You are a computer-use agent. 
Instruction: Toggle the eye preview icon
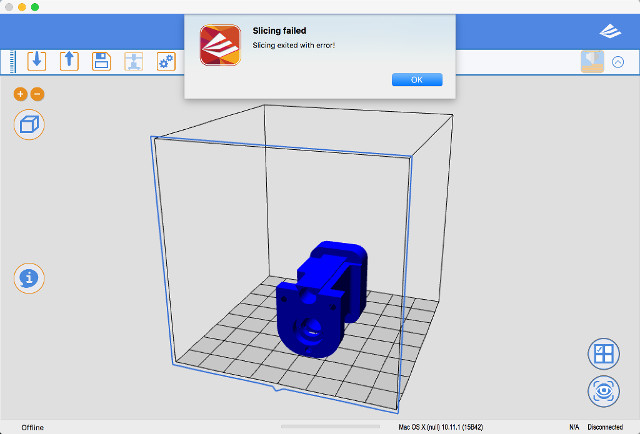604,391
